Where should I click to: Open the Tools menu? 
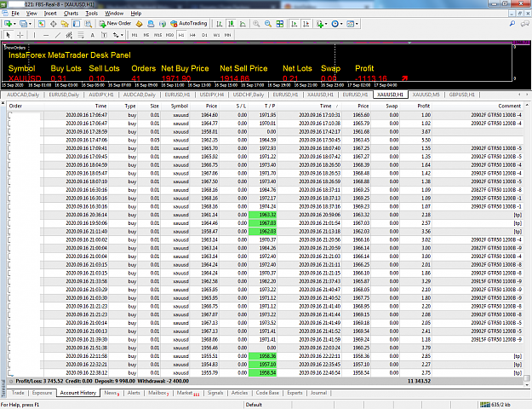point(92,14)
